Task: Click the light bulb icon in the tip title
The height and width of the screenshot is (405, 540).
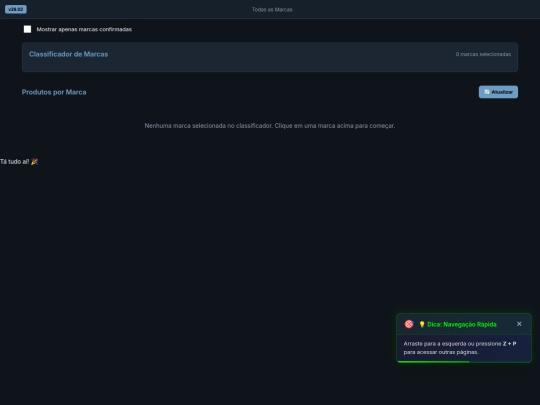Action: pos(422,324)
